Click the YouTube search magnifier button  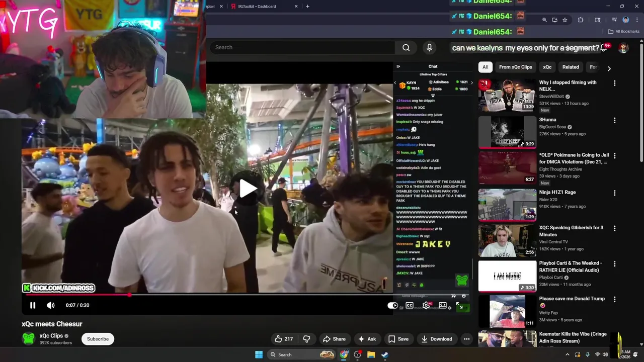[x=406, y=47]
